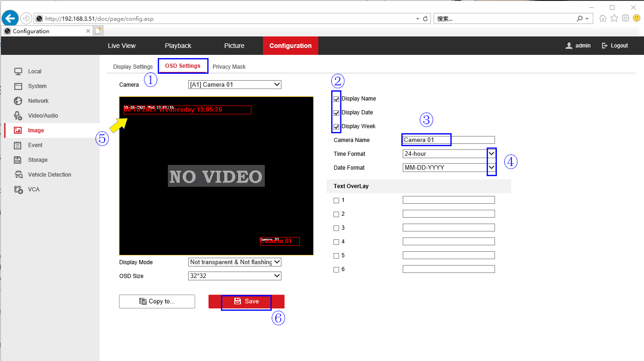644x361 pixels.
Task: Click the Local monitor icon in sidebar
Action: [x=18, y=71]
